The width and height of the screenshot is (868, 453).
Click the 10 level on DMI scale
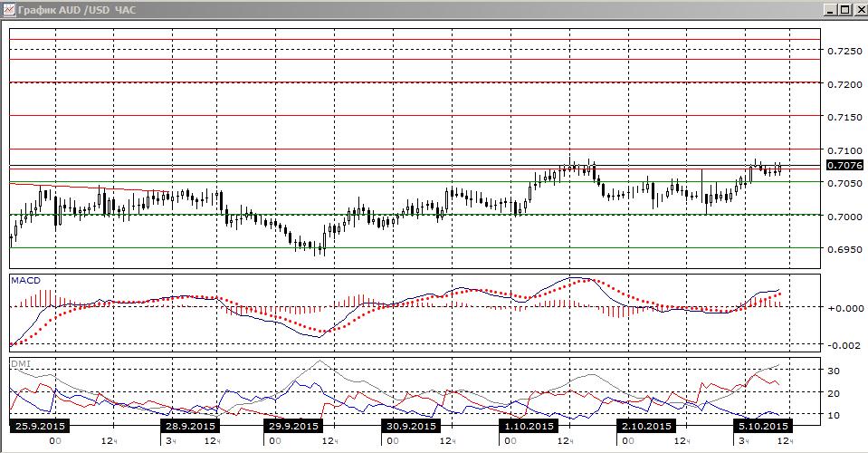pyautogui.click(x=834, y=415)
